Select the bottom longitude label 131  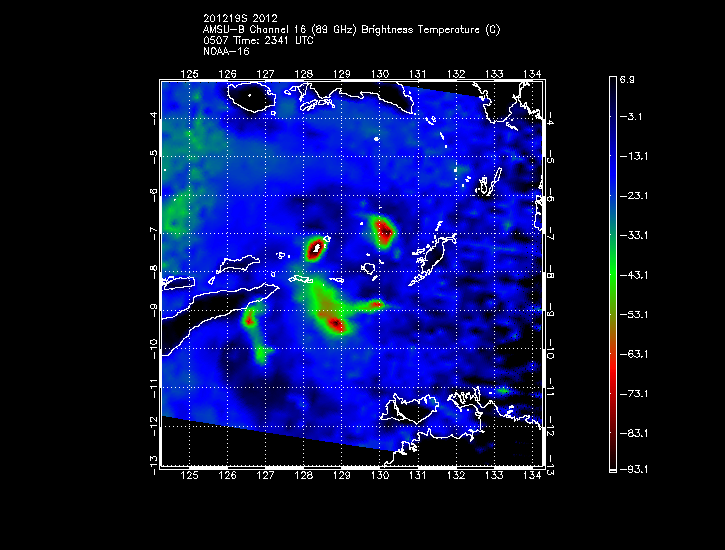pyautogui.click(x=418, y=475)
